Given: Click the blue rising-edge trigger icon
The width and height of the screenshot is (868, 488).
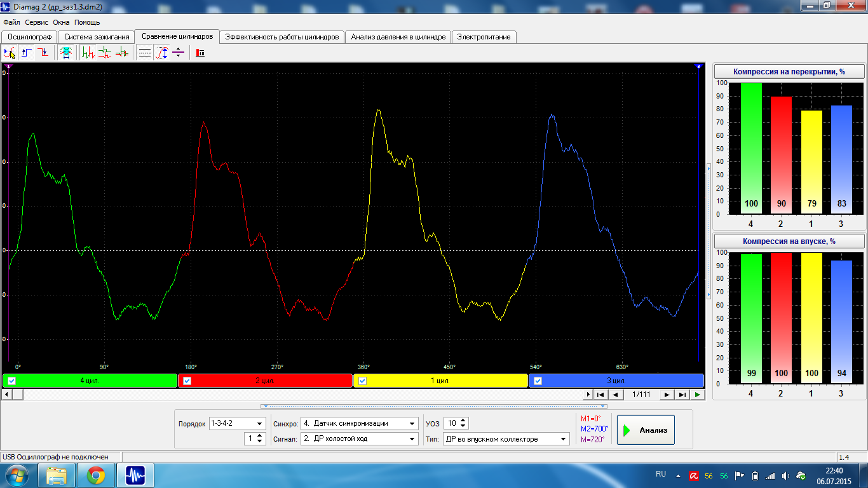Looking at the screenshot, I should (27, 53).
